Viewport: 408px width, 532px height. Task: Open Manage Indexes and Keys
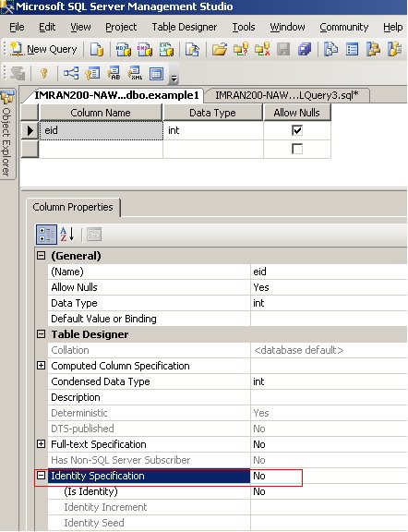point(92,73)
